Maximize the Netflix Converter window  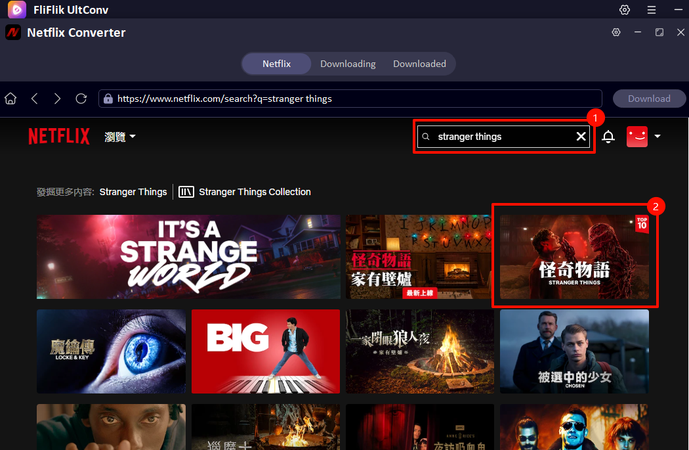659,32
